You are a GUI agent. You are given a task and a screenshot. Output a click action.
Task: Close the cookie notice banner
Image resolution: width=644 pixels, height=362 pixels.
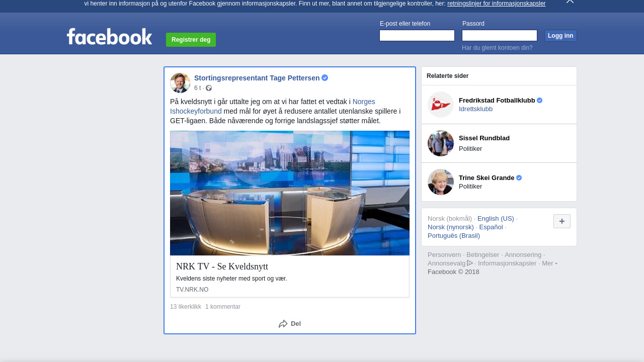[x=570, y=2]
